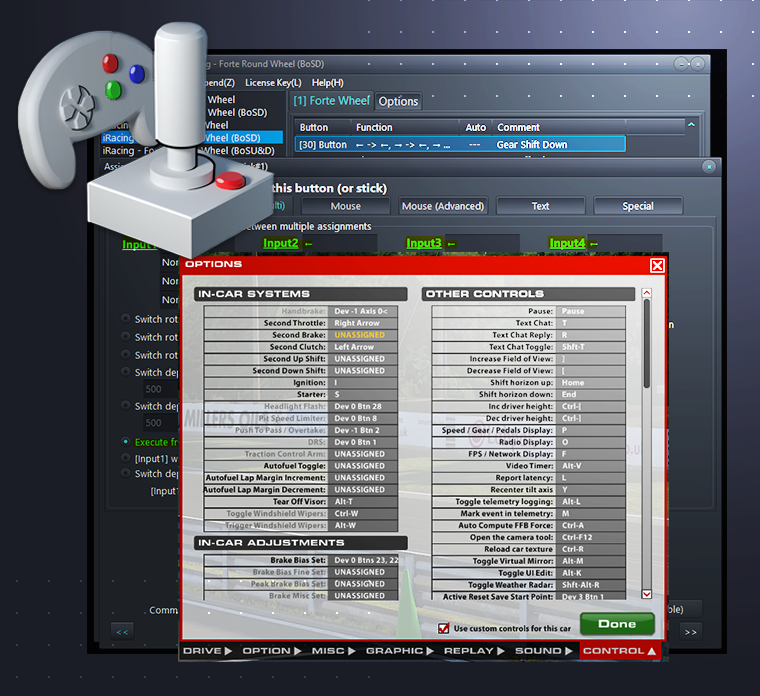Click the Options dialog vertical scrollbar thumb

point(647,343)
